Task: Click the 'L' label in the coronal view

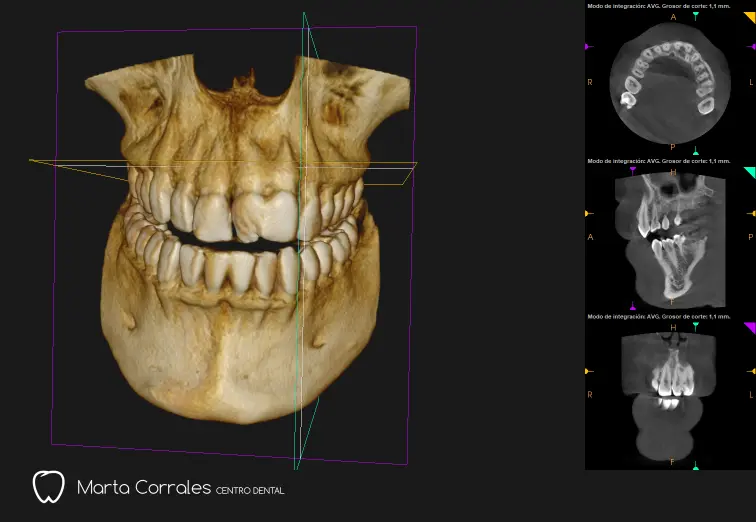Action: [751, 395]
